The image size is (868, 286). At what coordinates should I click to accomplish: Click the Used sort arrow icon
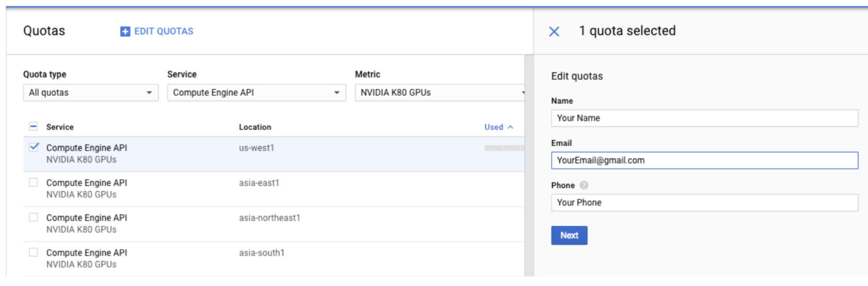click(511, 127)
